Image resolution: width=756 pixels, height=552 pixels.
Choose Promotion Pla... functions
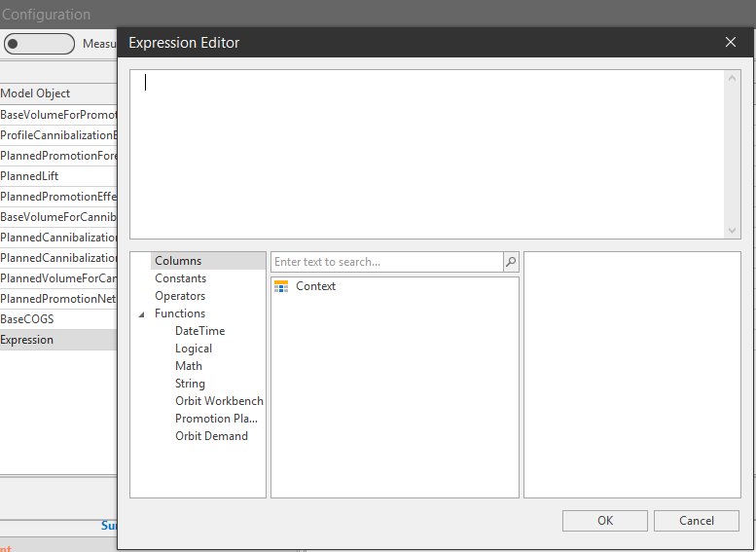coord(216,419)
